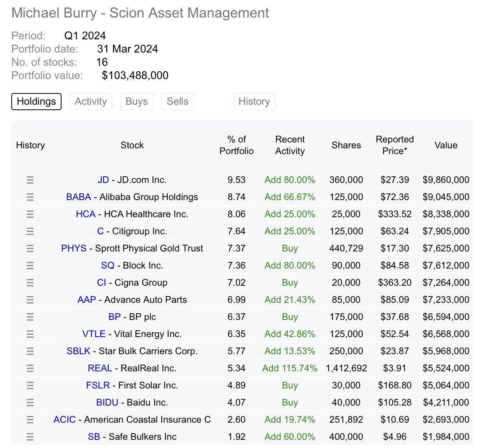Screen dimensions: 477x448
Task: Open history icon for Block Inc. row
Action: tap(30, 265)
